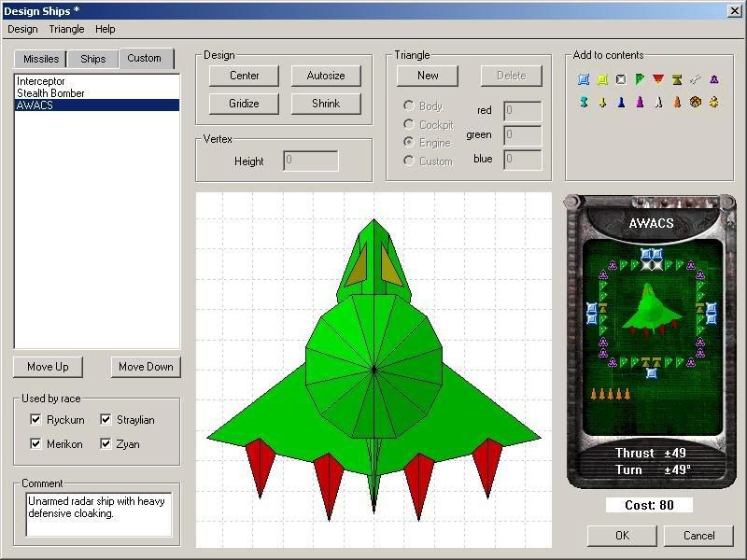Select the Cockpit triangle type radio
Viewport: 747px width, 560px height.
408,124
